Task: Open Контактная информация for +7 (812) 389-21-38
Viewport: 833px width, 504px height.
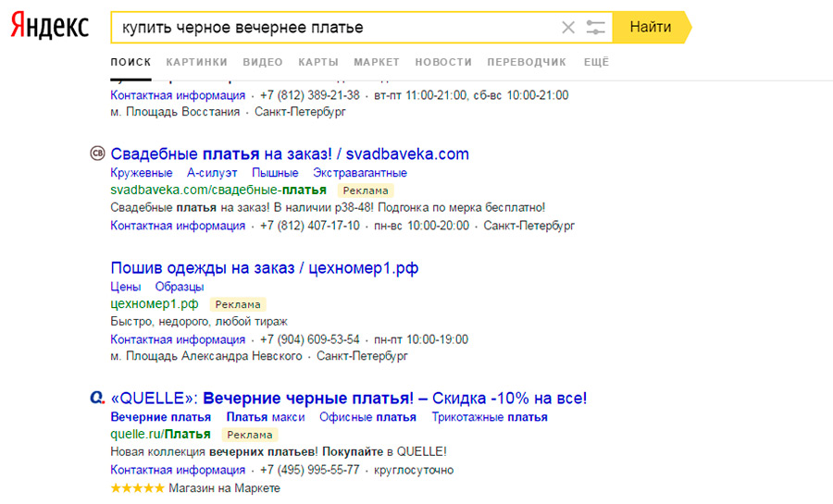Action: 178,95
